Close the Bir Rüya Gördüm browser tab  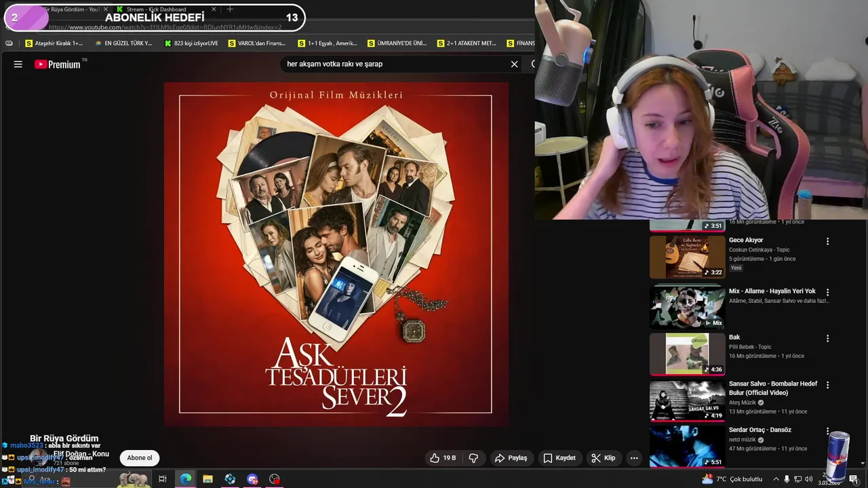[x=105, y=9]
